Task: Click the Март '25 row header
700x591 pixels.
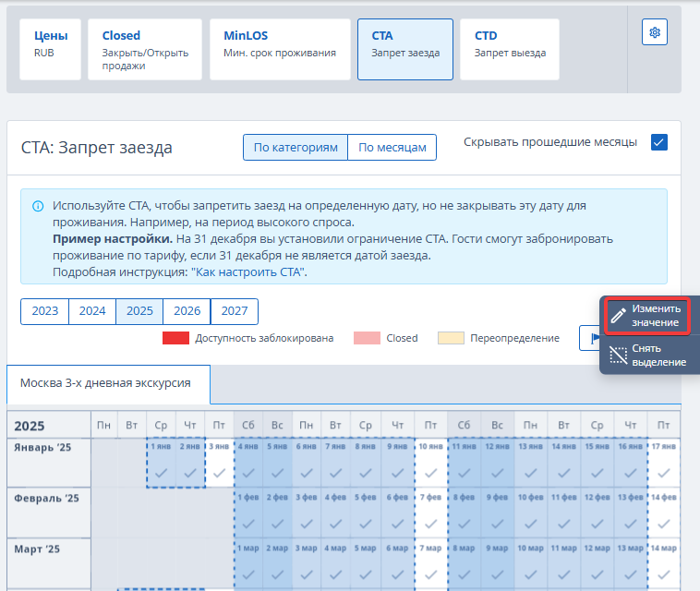Action: click(49, 563)
